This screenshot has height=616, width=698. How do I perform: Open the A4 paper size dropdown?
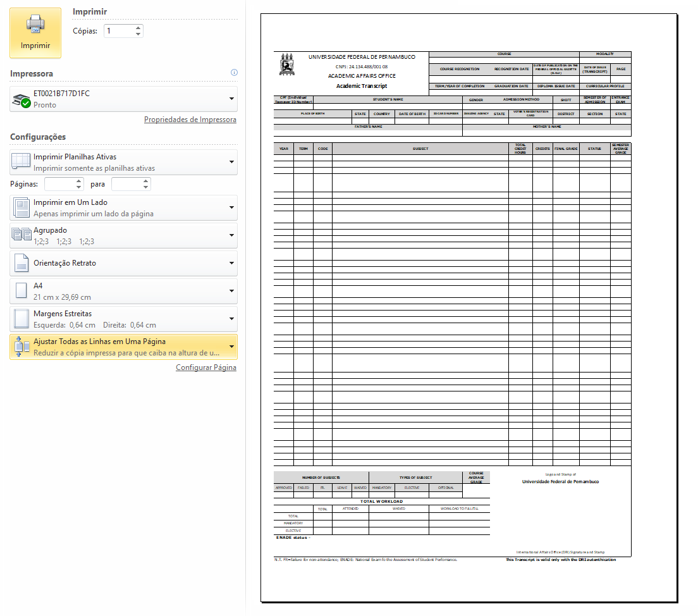coord(231,291)
